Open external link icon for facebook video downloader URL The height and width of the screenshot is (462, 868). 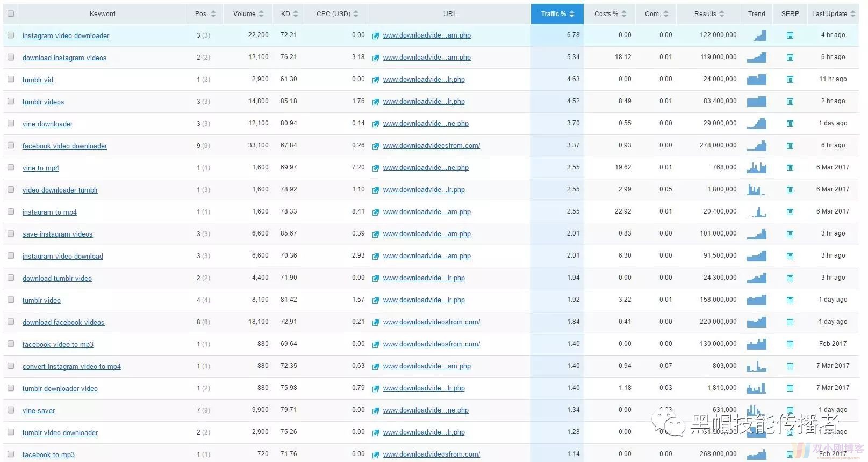[x=376, y=146]
